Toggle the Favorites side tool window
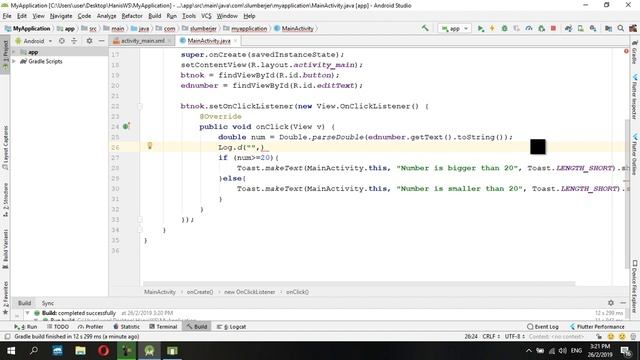Viewport: 640px width, 360px height. (5, 298)
